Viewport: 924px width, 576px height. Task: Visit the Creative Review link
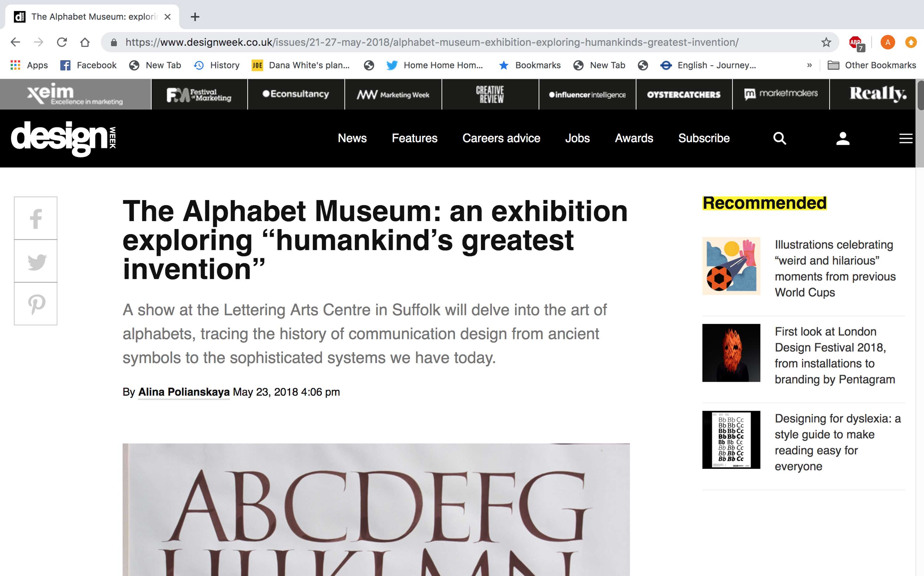pyautogui.click(x=490, y=94)
